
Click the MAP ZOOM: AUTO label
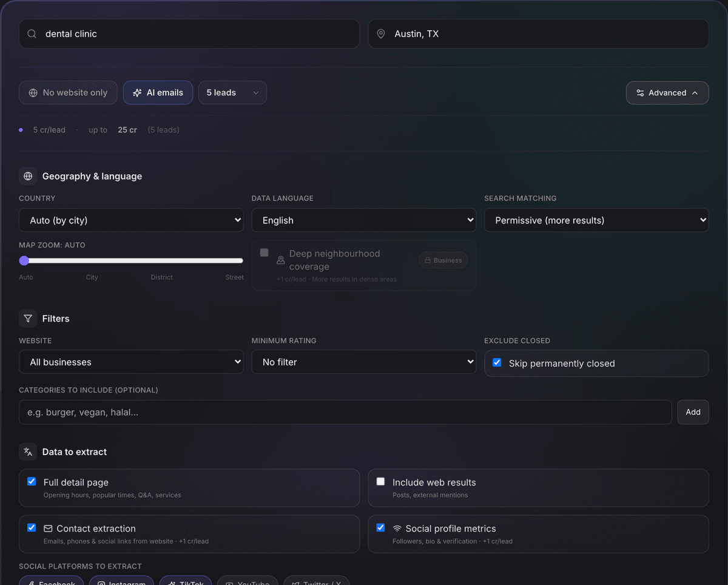[x=52, y=245]
